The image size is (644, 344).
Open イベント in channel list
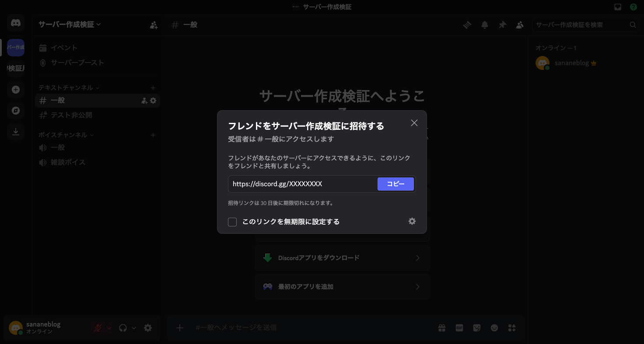98,48
